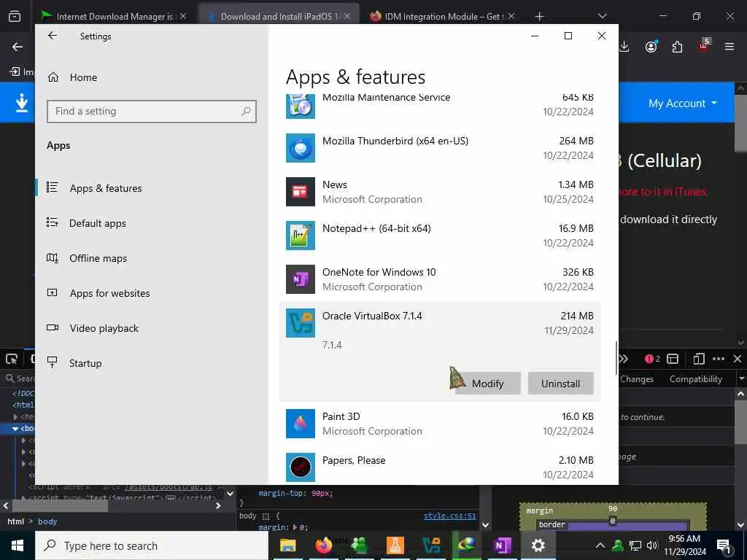Click the News app icon
The height and width of the screenshot is (560, 747).
[x=300, y=192]
